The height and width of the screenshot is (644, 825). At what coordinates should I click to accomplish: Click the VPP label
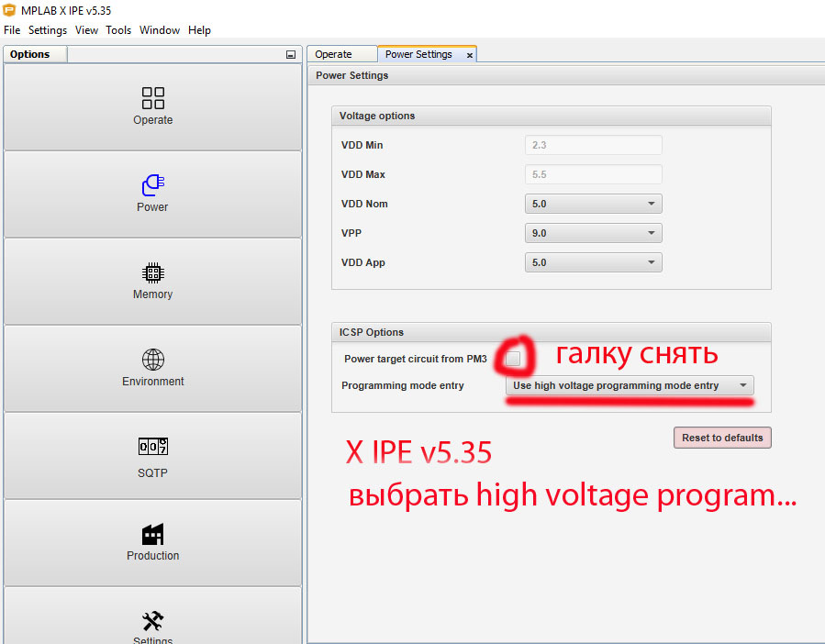pos(351,233)
